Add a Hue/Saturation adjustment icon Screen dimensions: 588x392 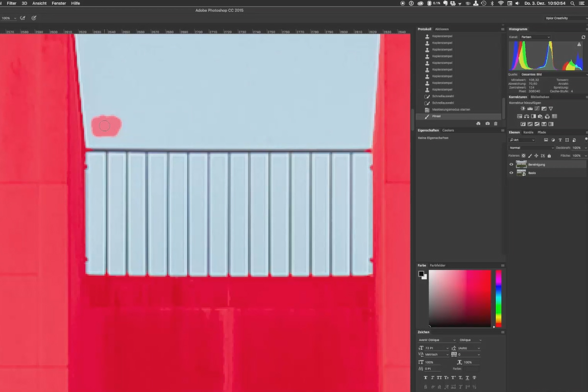tap(519, 116)
